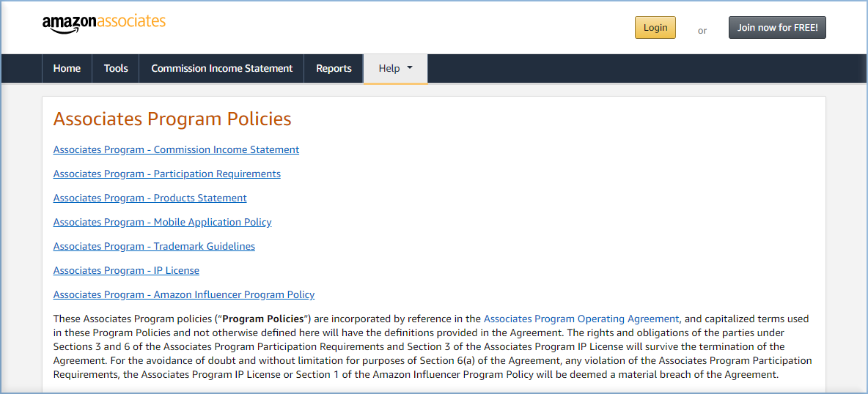Open Associates Program - Mobile Application Policy link

pyautogui.click(x=162, y=222)
